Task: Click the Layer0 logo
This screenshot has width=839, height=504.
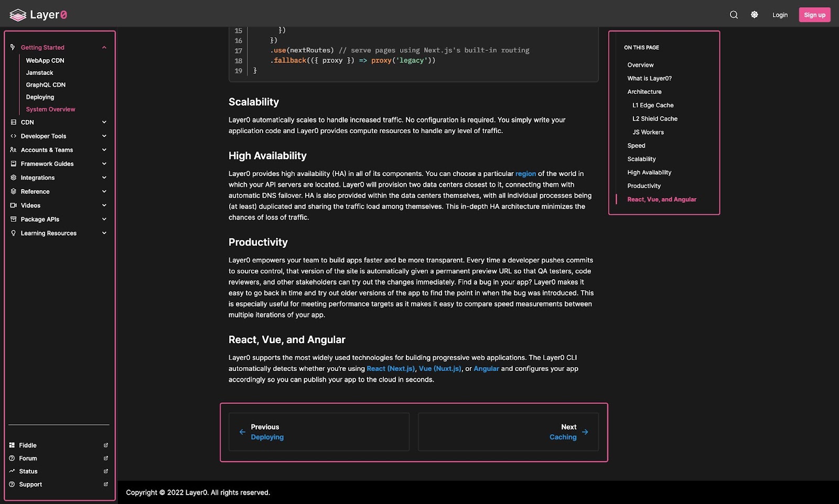Action: pyautogui.click(x=38, y=15)
